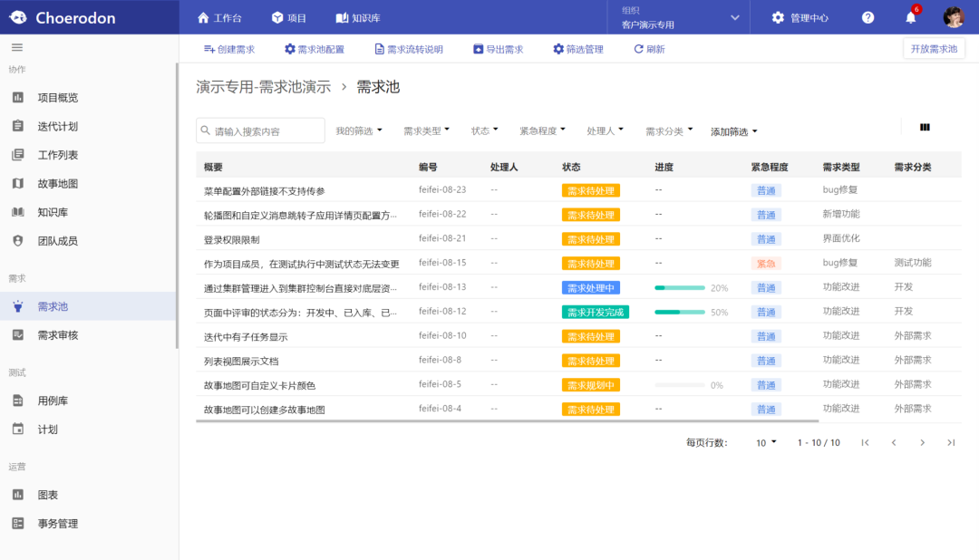Click the 50% progress bar for feifei-08-12

pyautogui.click(x=680, y=312)
